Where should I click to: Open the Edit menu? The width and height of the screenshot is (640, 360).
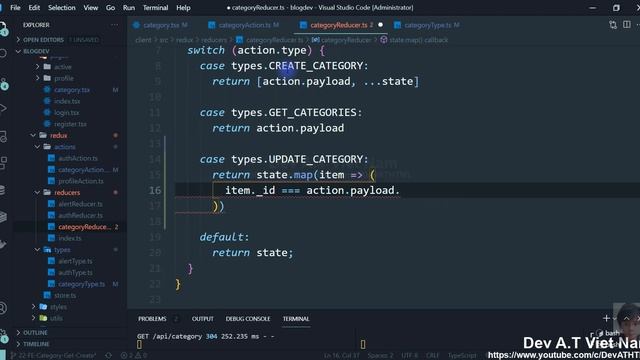click(x=34, y=7)
